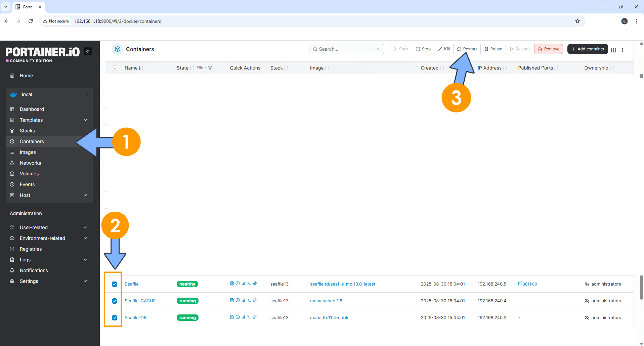The width and height of the screenshot is (644, 346).
Task: Go to Home in the sidebar
Action: coord(26,76)
